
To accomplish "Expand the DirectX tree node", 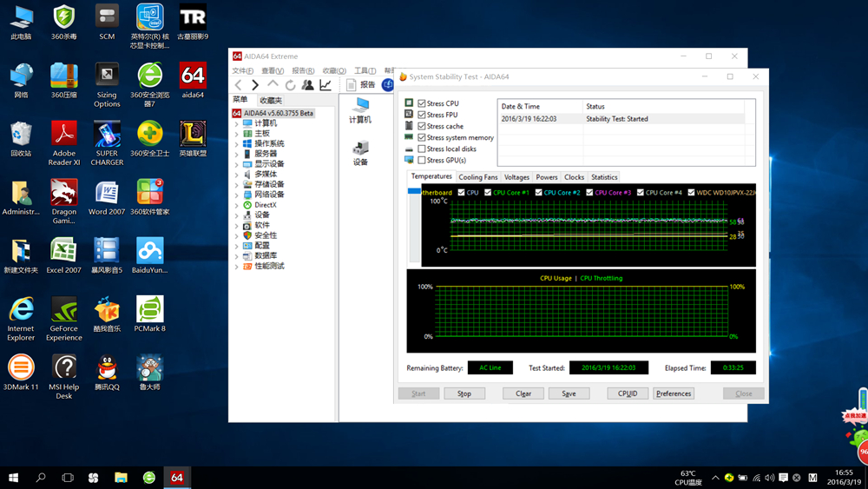I will point(237,205).
